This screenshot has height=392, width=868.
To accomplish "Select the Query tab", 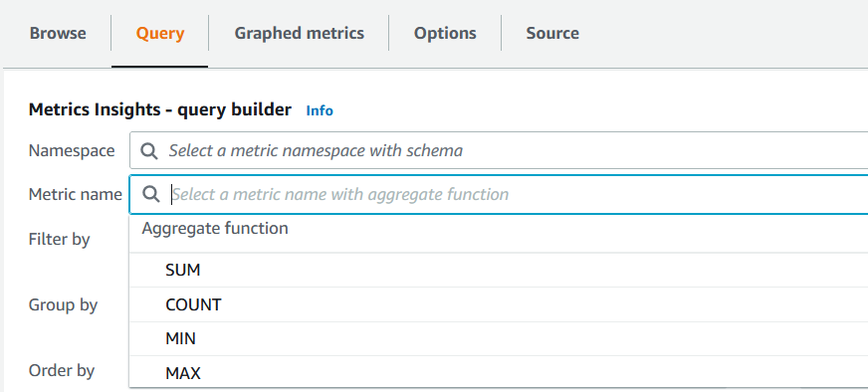I will tap(160, 33).
